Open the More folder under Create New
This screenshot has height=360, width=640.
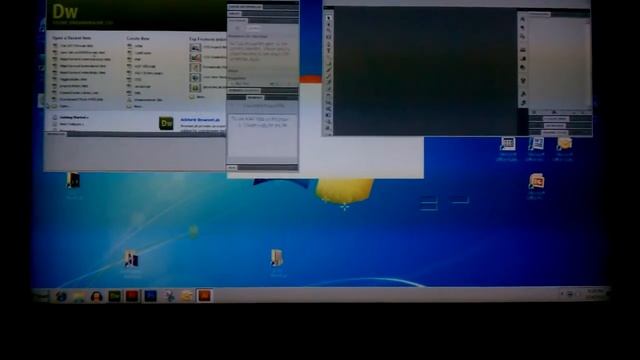[x=135, y=107]
